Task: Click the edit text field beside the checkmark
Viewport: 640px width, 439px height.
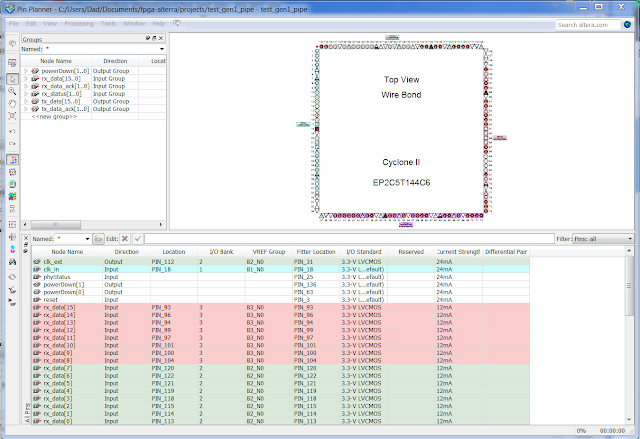Action: click(x=349, y=239)
